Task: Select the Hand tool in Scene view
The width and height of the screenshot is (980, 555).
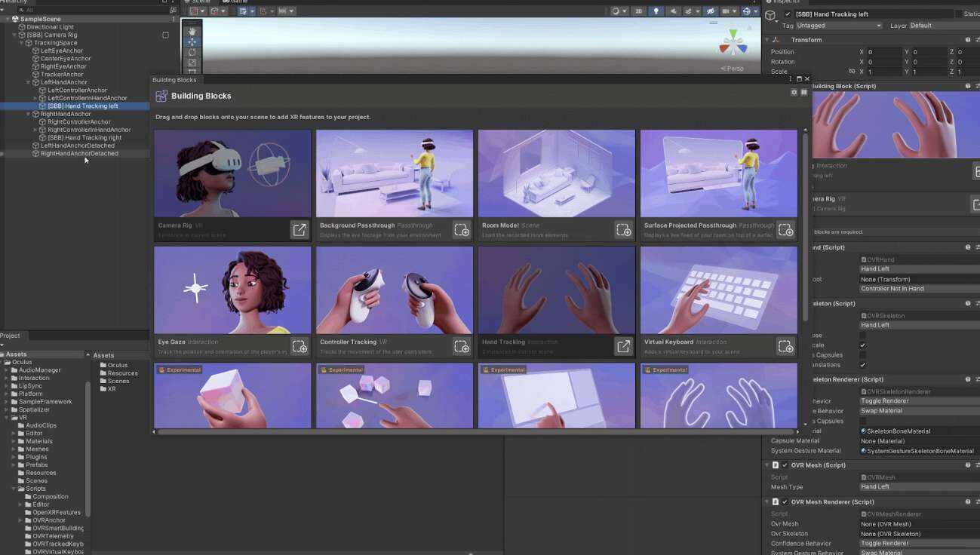Action: tap(192, 31)
